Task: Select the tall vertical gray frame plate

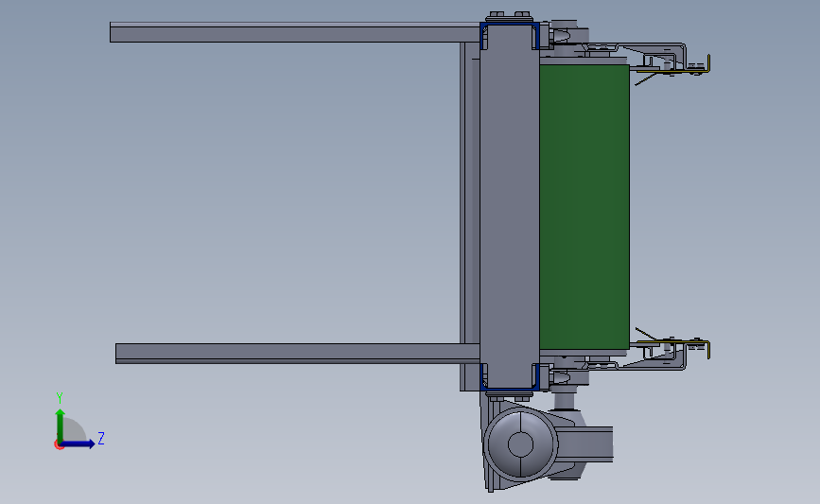Action: pyautogui.click(x=510, y=207)
